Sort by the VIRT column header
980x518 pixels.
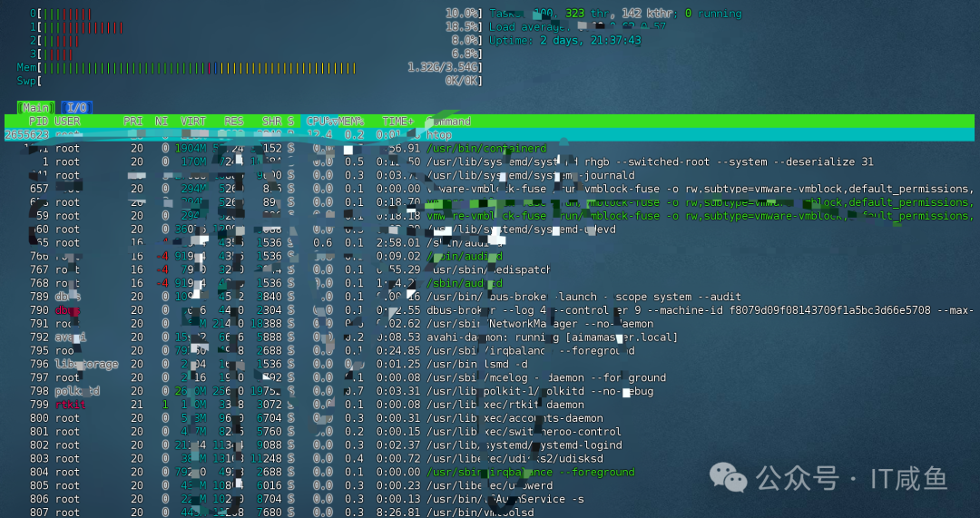coord(193,122)
